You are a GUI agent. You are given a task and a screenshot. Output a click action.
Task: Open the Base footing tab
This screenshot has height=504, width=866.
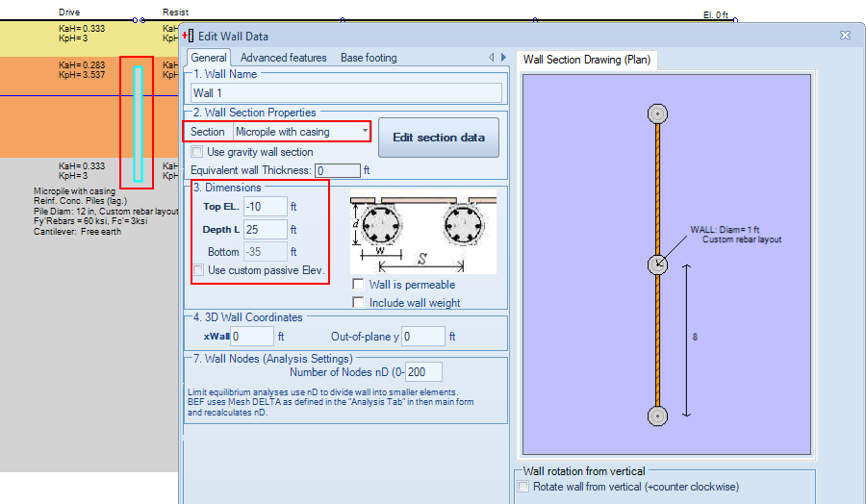[x=369, y=58]
